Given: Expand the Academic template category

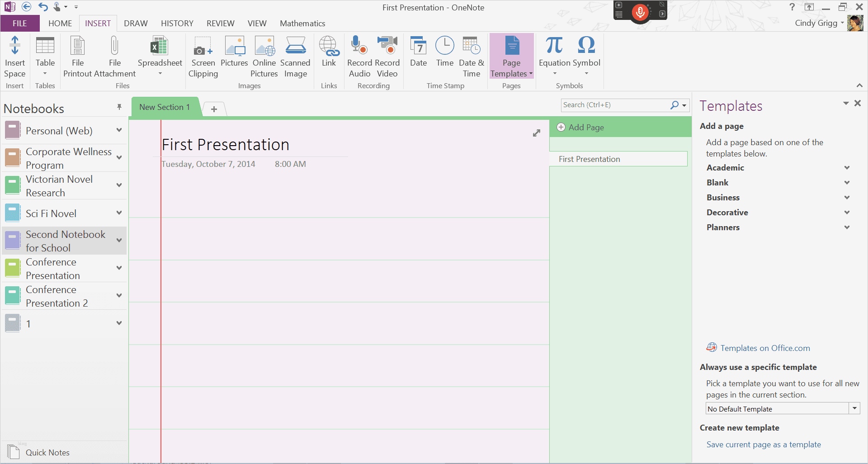Looking at the screenshot, I should [x=847, y=168].
